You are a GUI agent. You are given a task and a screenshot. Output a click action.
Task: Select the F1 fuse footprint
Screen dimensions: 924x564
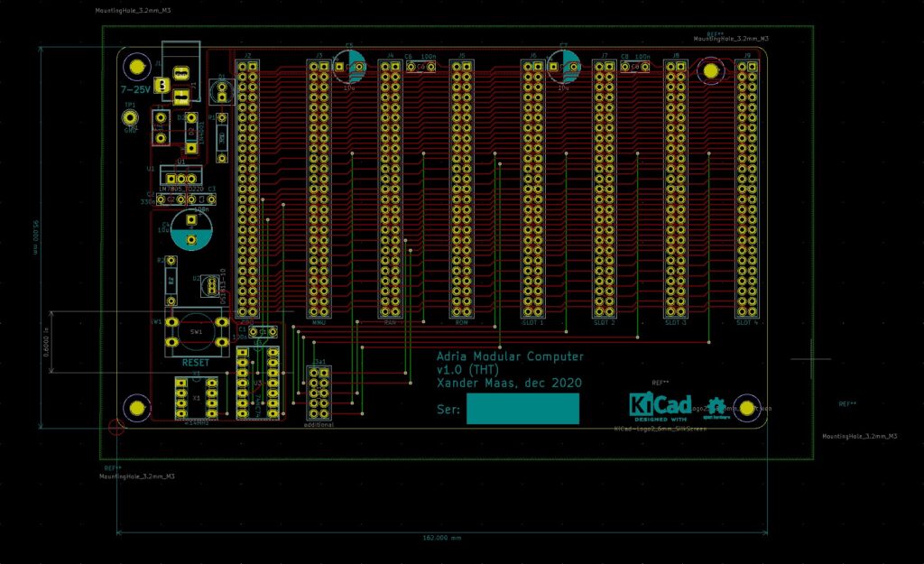click(161, 127)
